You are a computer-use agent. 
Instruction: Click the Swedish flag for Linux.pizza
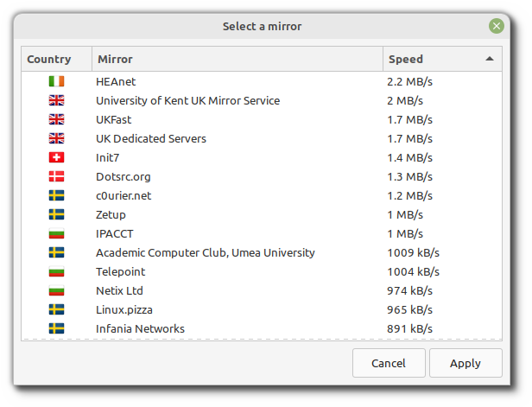[56, 309]
